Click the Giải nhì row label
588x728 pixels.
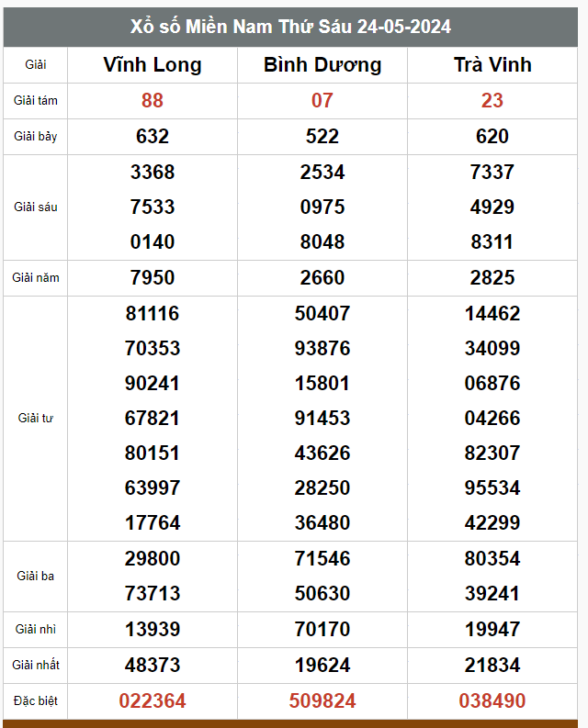point(36,629)
